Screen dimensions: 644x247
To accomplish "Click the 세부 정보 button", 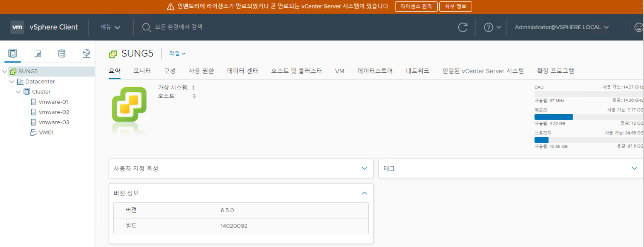I will coord(456,6).
